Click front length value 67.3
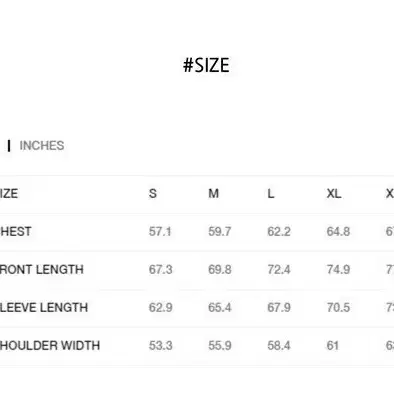Screen dimensions: 394x394 (x=161, y=269)
